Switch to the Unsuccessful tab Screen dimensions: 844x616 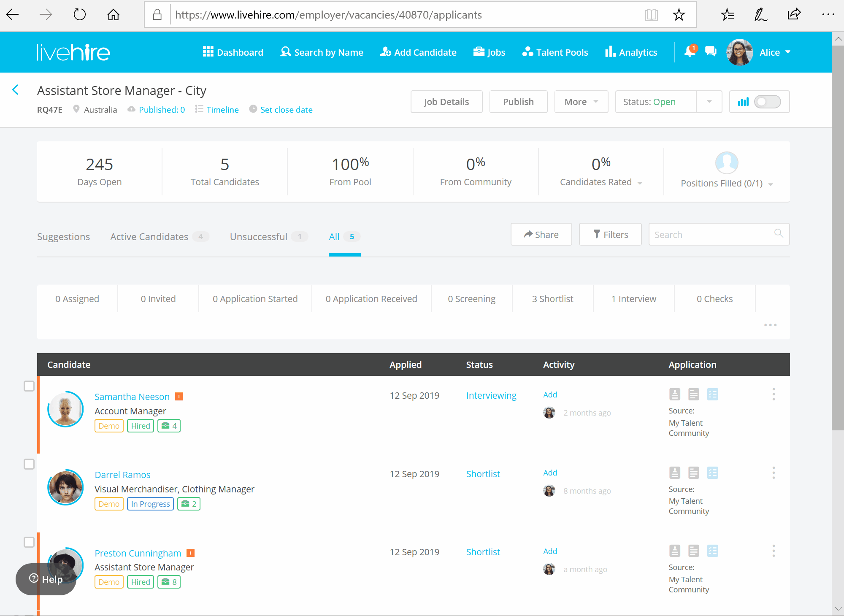[259, 236]
